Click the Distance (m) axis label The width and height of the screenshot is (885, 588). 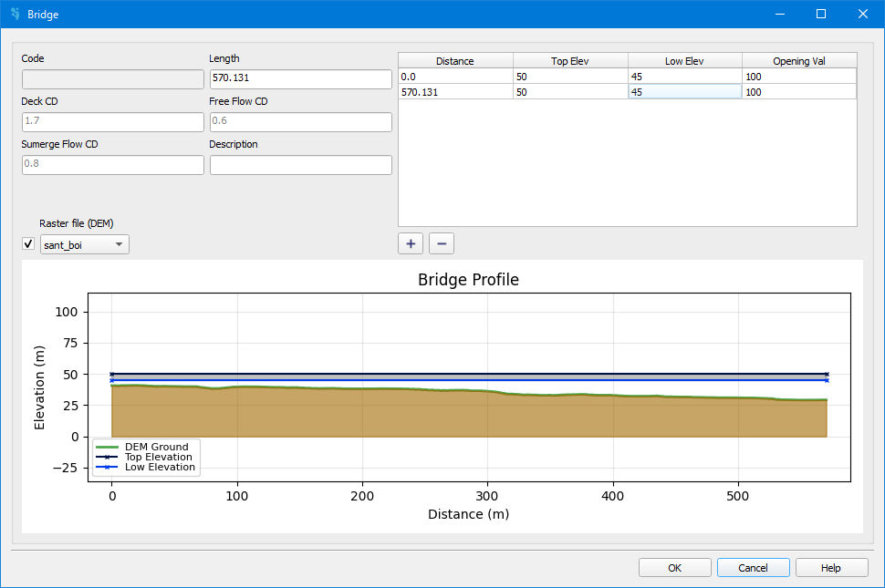click(468, 514)
